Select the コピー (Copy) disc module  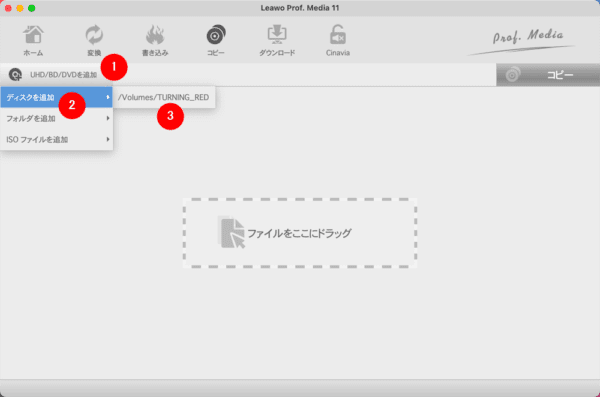tap(216, 40)
